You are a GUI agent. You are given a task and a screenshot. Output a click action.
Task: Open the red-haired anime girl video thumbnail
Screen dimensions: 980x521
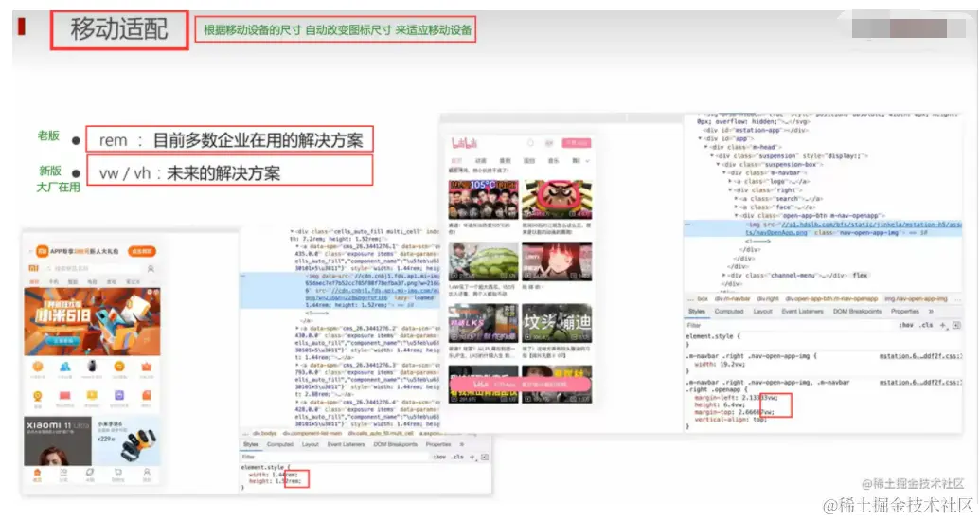pos(556,260)
